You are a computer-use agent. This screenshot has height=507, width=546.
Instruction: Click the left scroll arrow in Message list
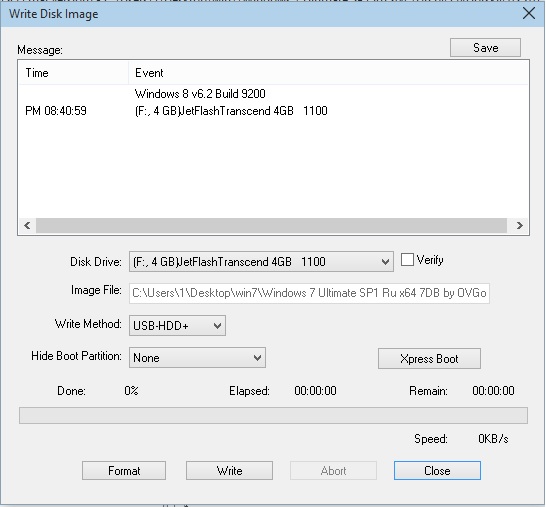[x=27, y=226]
